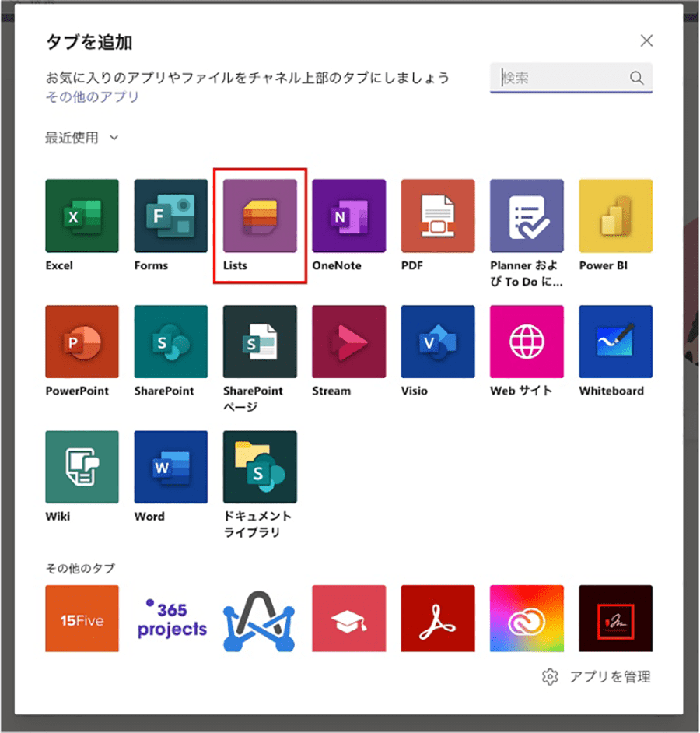
Task: Select the Forms app icon
Action: [170, 216]
